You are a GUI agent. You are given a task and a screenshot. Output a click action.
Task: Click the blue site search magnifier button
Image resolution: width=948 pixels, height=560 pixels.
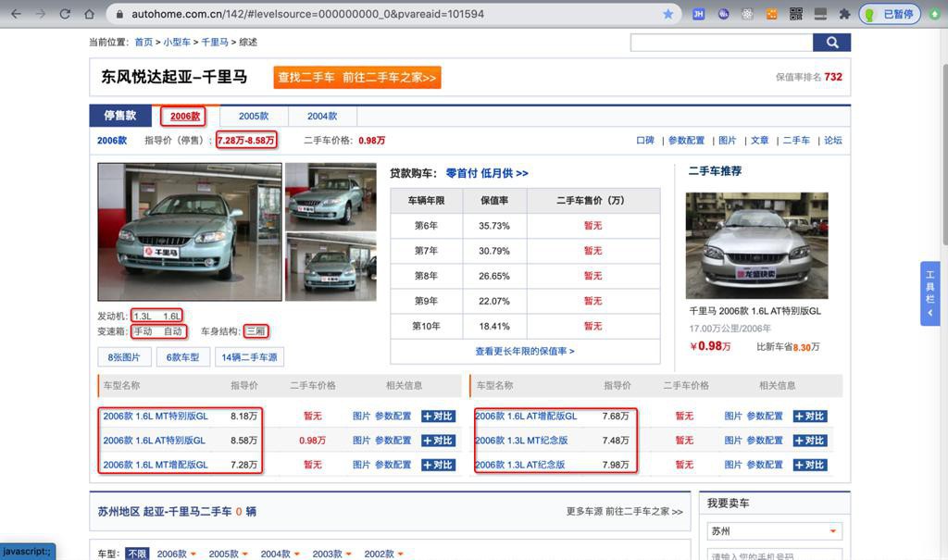point(832,43)
